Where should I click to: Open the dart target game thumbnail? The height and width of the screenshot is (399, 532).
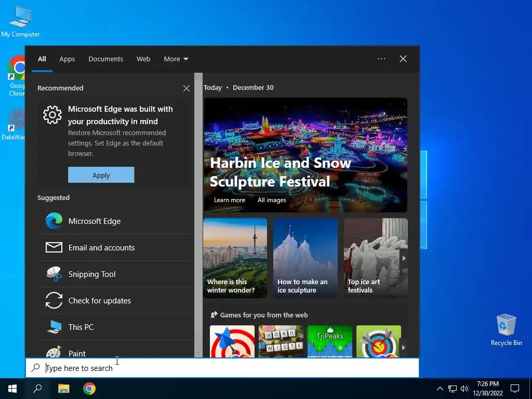coord(232,341)
